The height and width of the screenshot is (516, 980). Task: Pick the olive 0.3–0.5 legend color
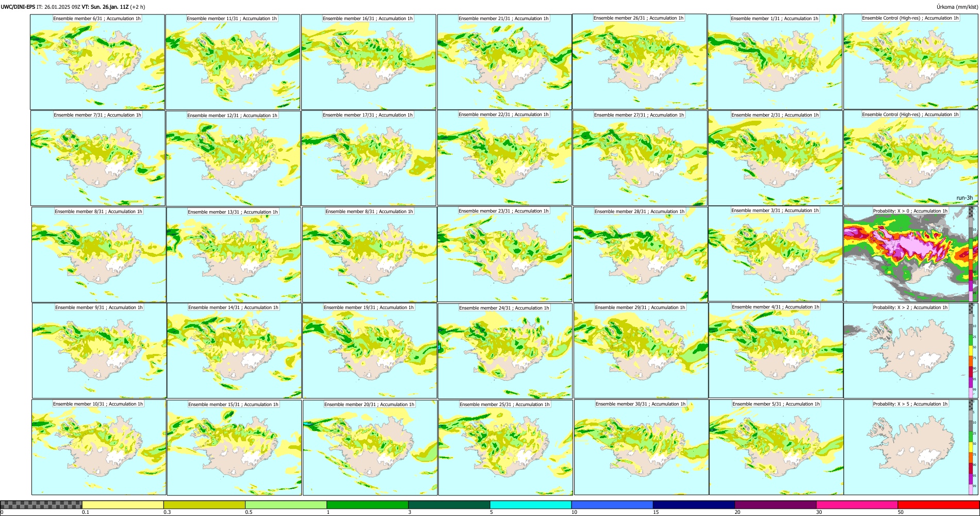(x=204, y=505)
